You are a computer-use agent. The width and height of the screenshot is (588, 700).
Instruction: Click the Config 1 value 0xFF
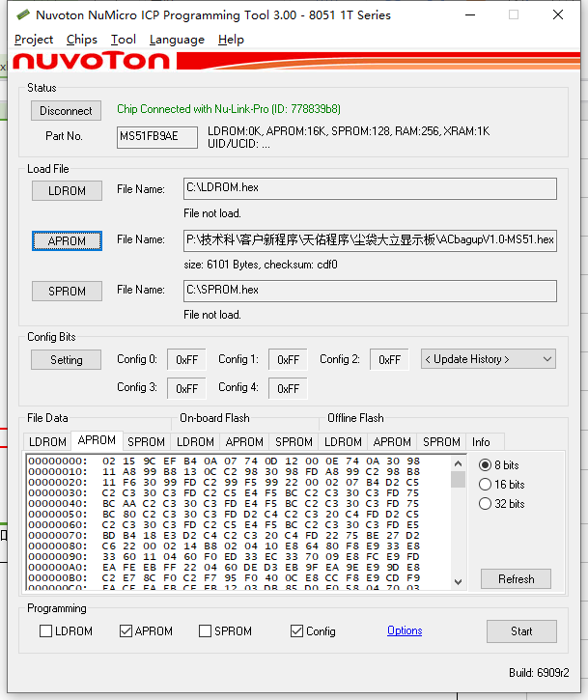(288, 359)
